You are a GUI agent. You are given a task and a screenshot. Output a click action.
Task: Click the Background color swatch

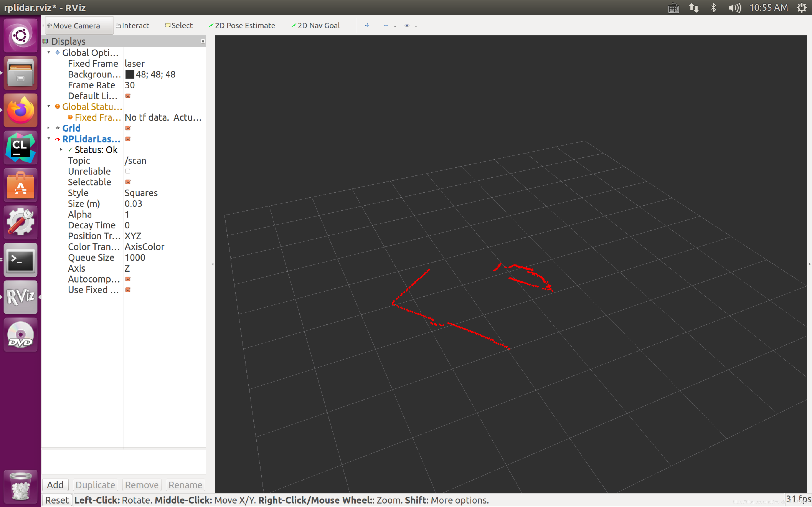(x=130, y=74)
